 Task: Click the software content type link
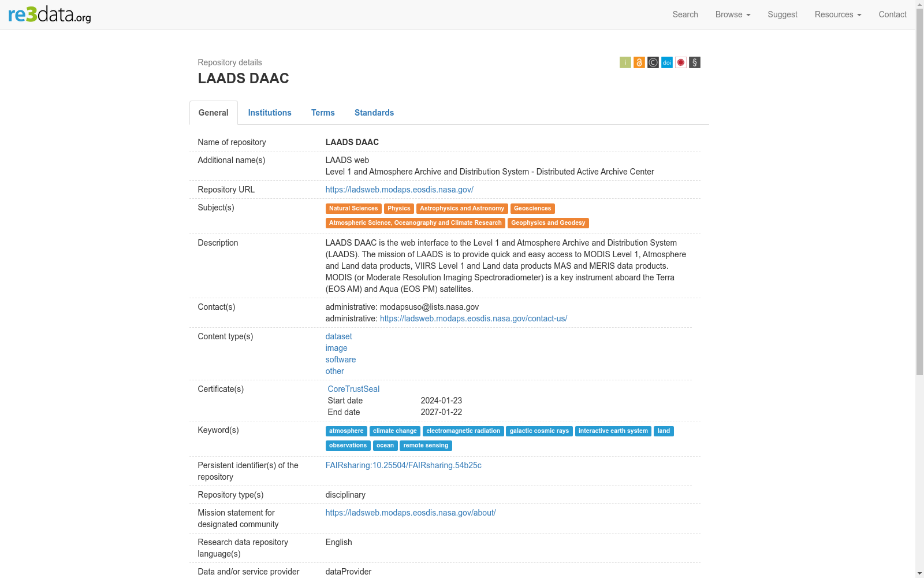pyautogui.click(x=341, y=360)
